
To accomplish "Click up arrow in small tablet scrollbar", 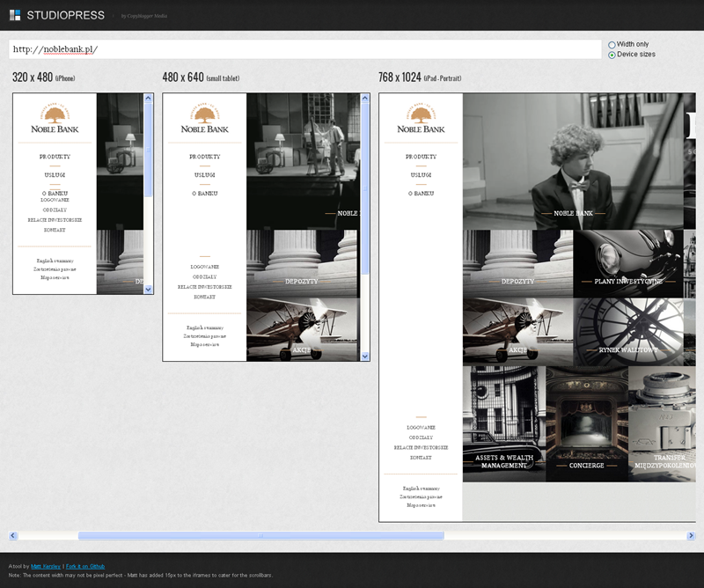I will coord(365,99).
